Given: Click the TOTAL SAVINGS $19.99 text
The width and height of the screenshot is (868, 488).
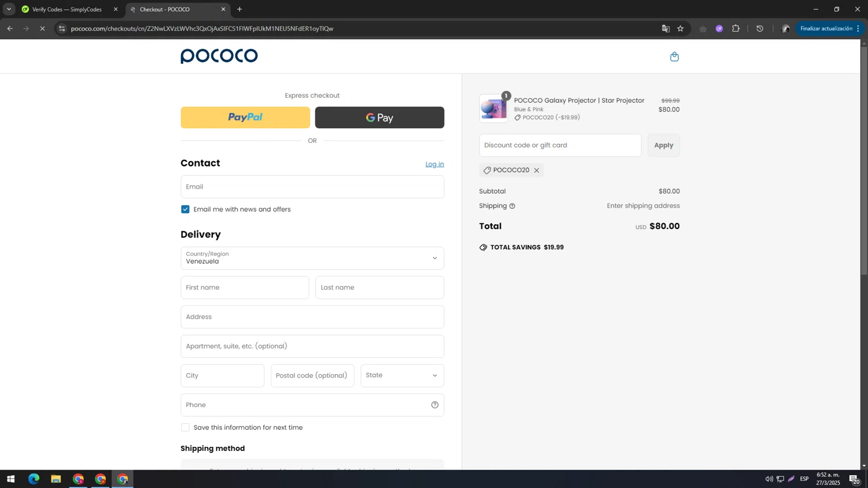Looking at the screenshot, I should pyautogui.click(x=527, y=247).
